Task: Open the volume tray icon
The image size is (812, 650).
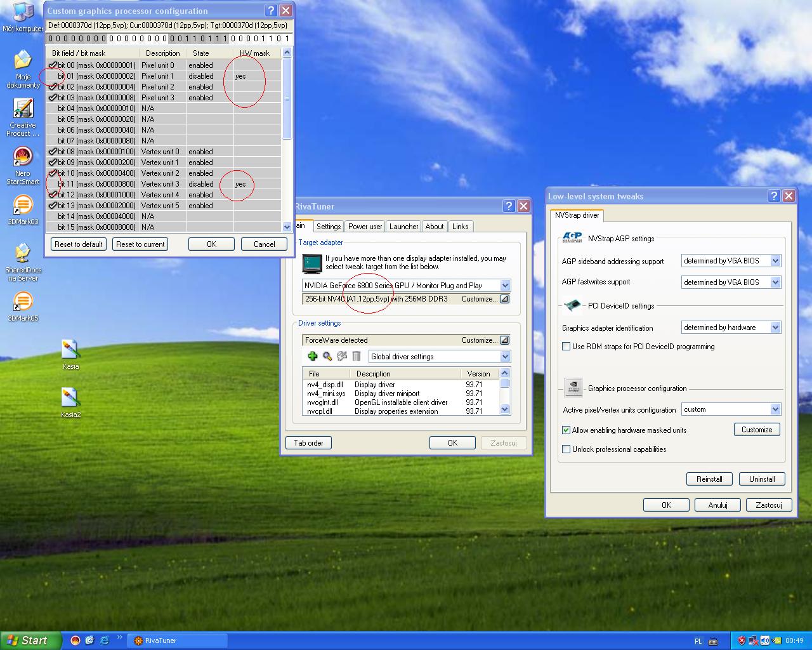Action: [765, 640]
